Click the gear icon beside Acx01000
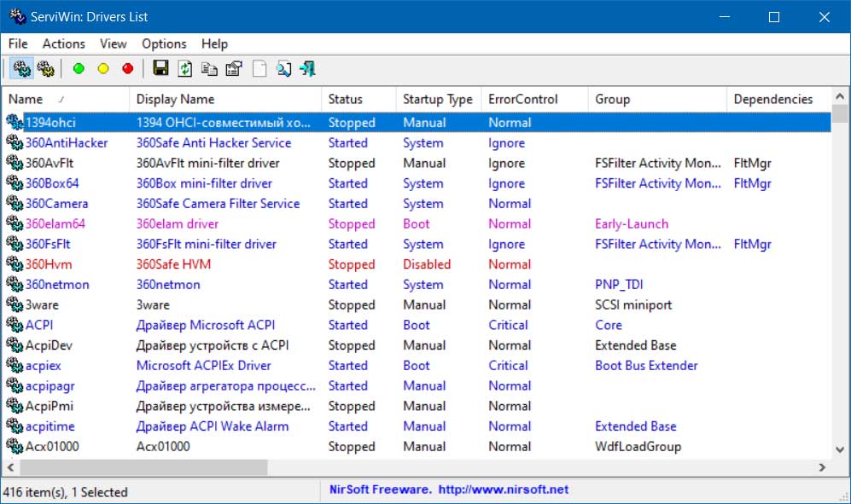Viewport: 851px width, 504px height. coord(15,447)
